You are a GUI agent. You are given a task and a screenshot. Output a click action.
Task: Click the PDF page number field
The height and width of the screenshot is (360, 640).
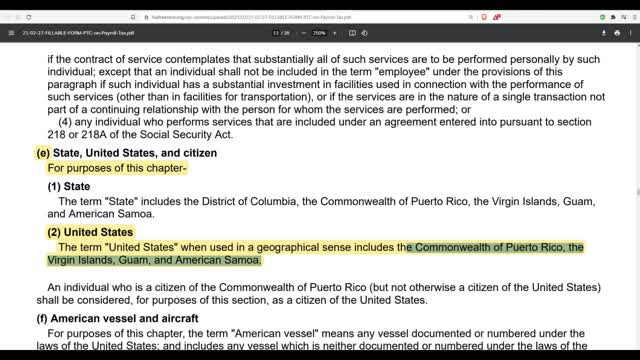pyautogui.click(x=276, y=33)
